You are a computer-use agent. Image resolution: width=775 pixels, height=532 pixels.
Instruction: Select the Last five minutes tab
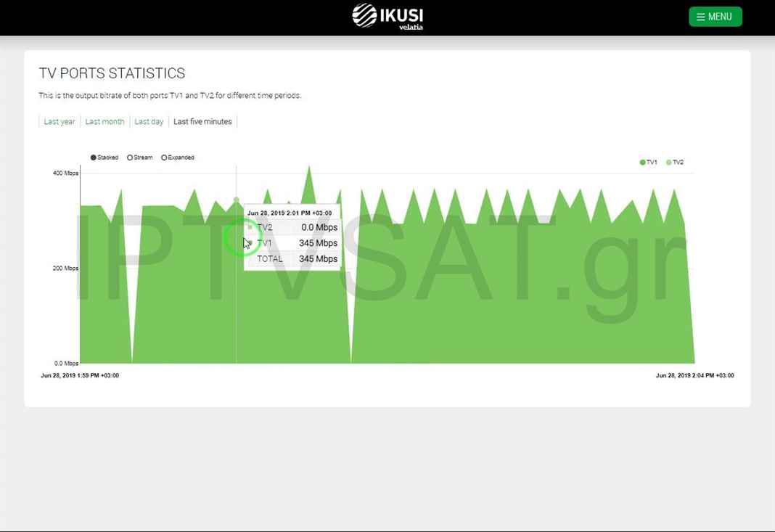(202, 122)
